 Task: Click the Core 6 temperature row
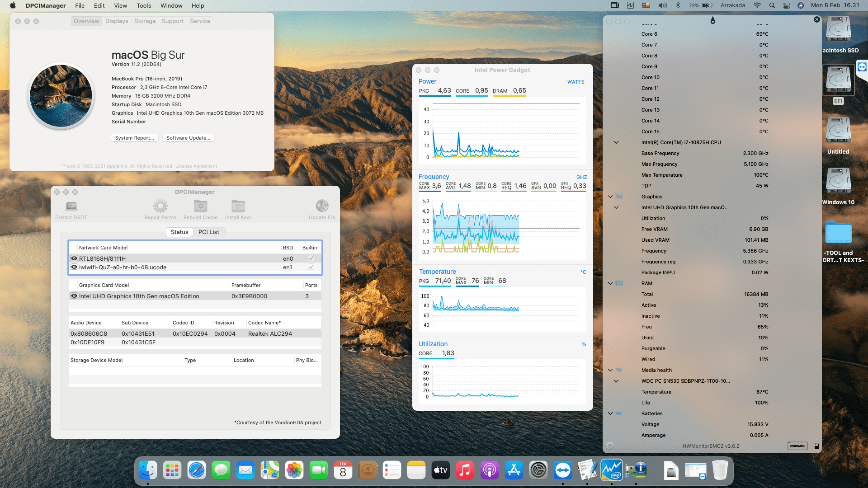point(704,34)
